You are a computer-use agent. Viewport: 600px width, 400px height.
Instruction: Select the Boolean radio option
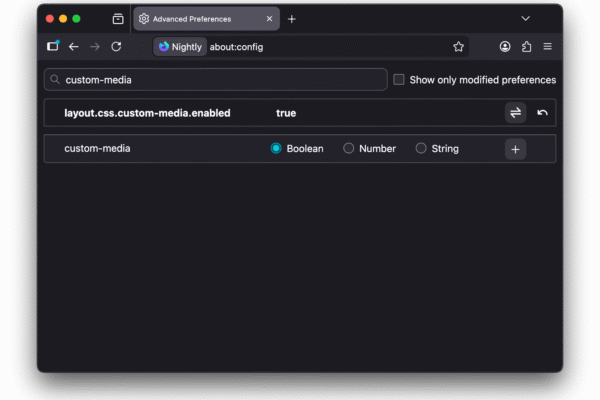click(276, 149)
